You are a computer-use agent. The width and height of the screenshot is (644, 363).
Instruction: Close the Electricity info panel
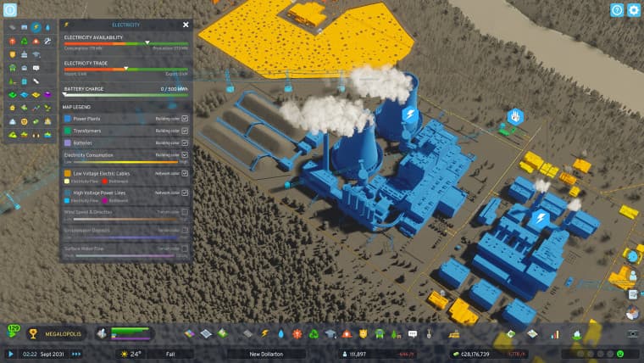[186, 25]
